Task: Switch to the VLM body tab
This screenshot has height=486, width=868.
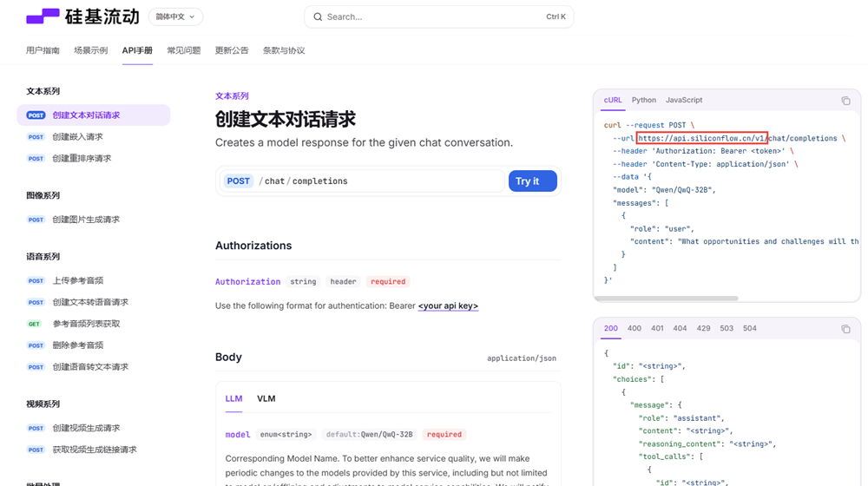Action: (266, 398)
